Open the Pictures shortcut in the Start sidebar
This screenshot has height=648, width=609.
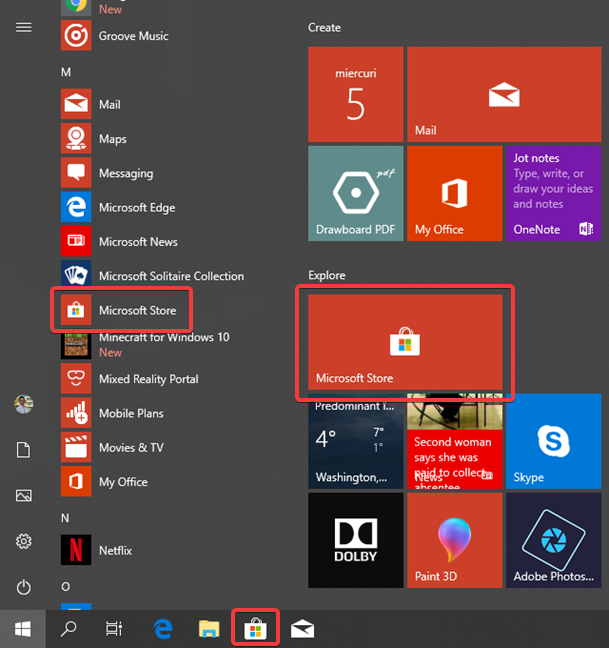[x=24, y=496]
